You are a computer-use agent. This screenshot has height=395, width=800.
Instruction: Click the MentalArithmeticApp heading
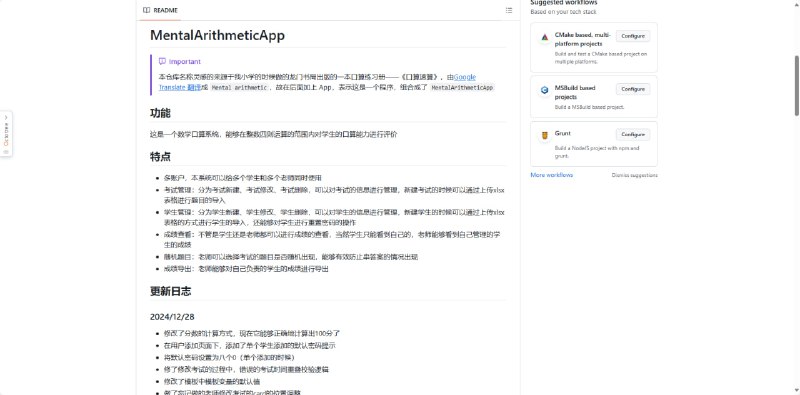tap(217, 35)
